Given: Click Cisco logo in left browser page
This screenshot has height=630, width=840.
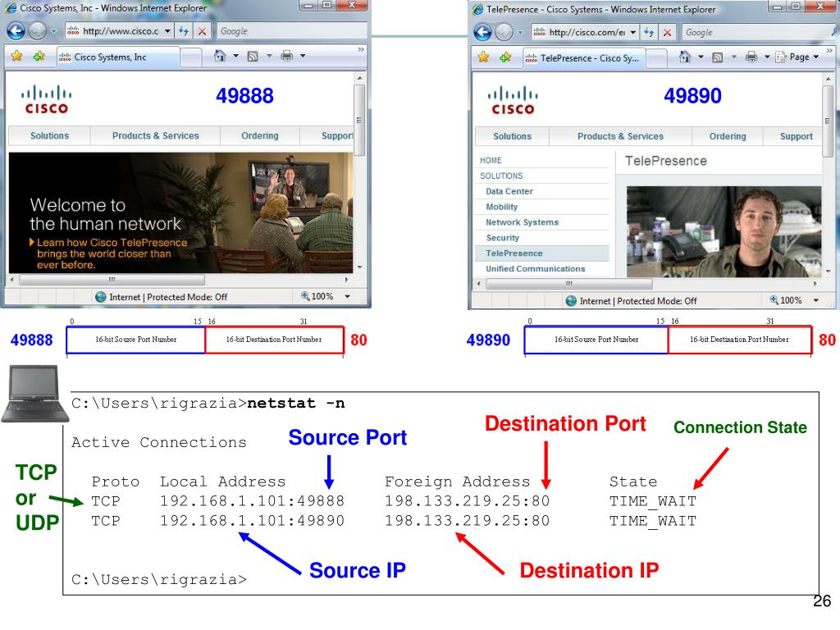Looking at the screenshot, I should click(x=47, y=99).
